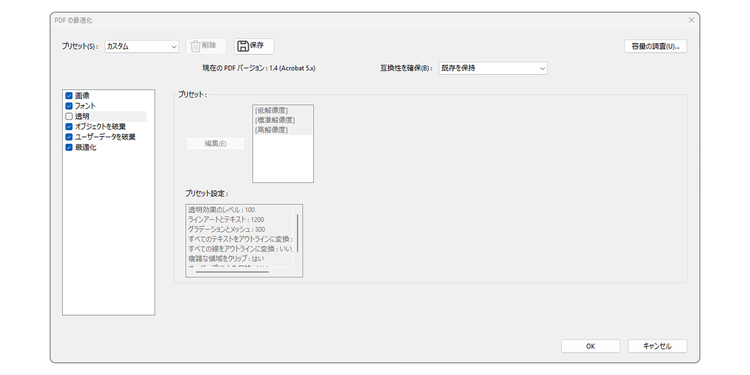Select フォント panel label in list
Screen dimensions: 750x375
[85, 106]
